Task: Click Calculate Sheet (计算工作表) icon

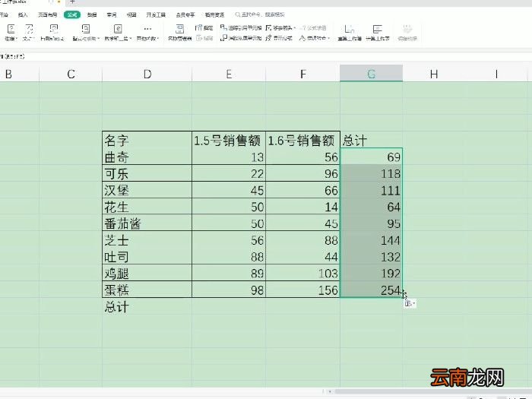Action: (x=377, y=29)
